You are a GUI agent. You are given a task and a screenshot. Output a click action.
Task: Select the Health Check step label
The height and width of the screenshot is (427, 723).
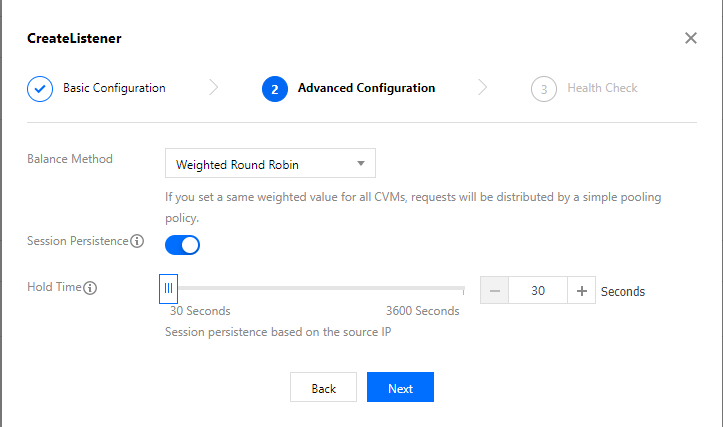[x=602, y=88]
